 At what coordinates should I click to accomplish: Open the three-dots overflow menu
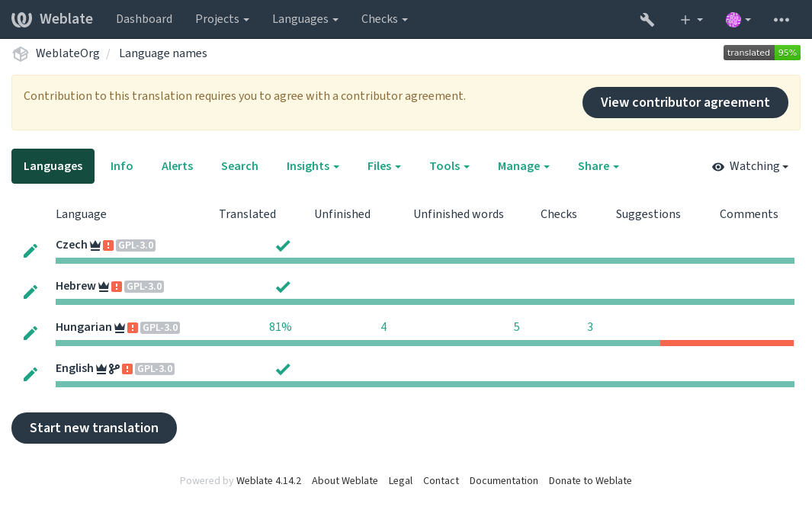pos(781,20)
